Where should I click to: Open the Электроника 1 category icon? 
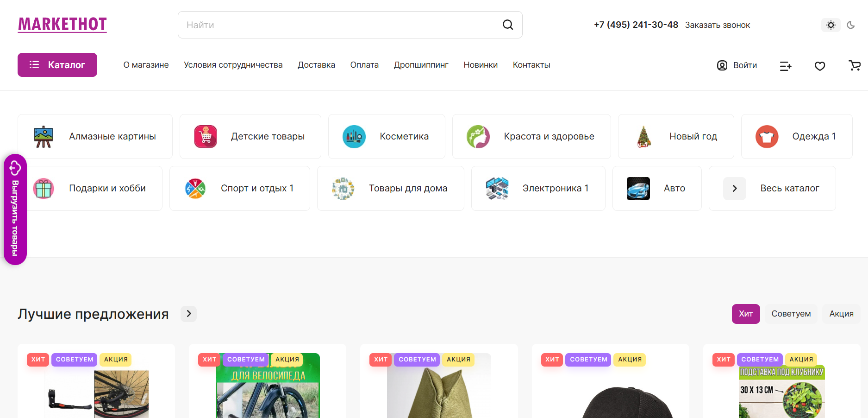click(496, 188)
